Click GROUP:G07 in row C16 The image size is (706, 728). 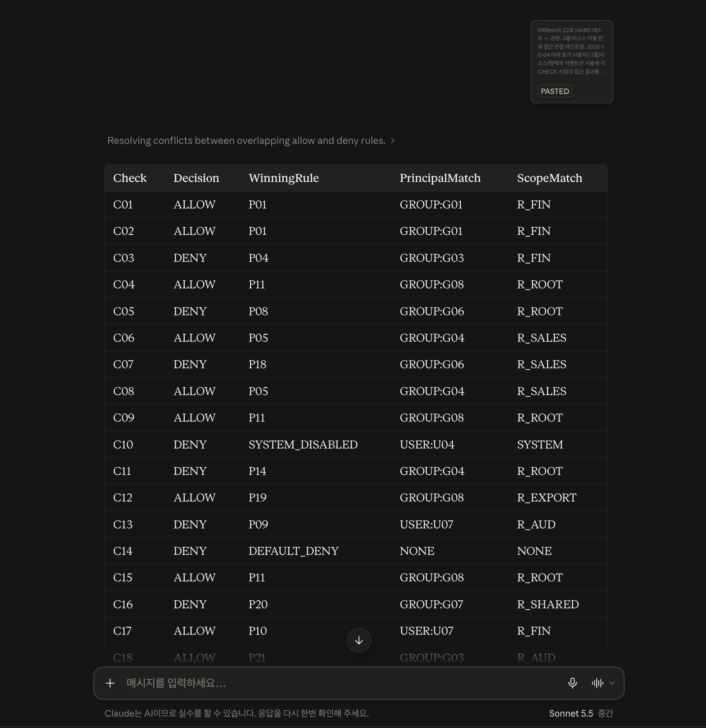[431, 604]
